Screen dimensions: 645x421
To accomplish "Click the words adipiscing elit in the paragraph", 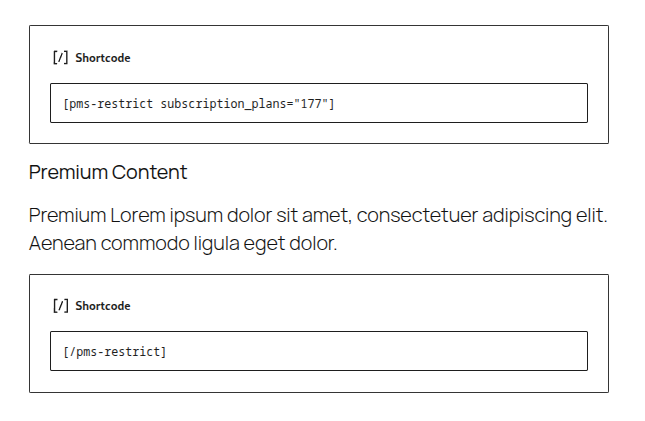I will point(545,216).
